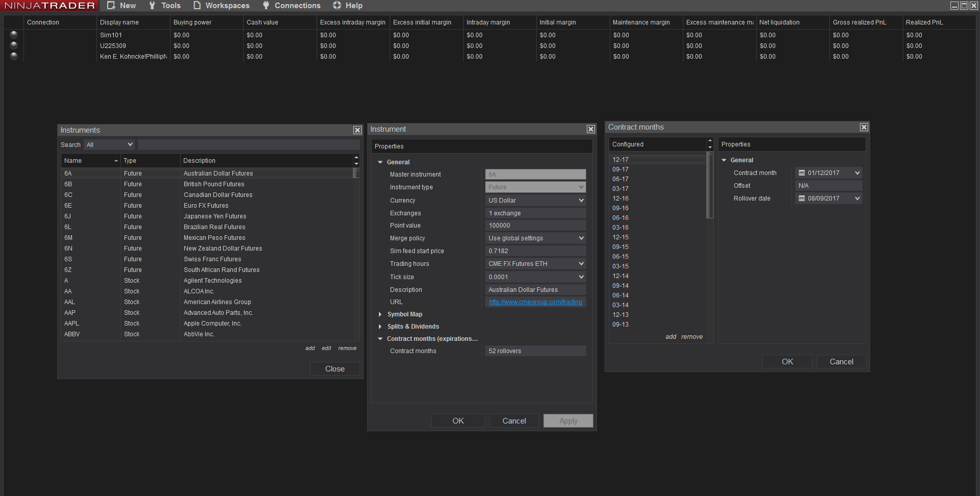
Task: Select the 6B British Pound Futures row
Action: 207,184
